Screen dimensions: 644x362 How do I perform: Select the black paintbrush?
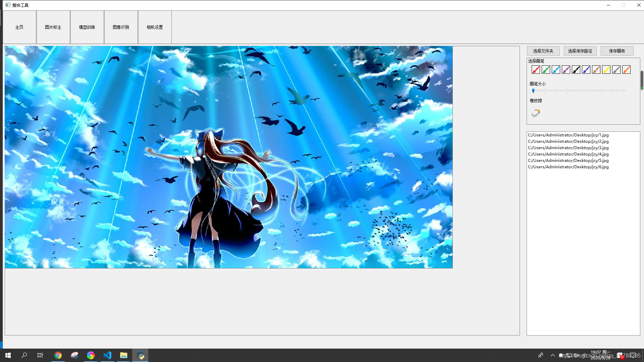576,70
